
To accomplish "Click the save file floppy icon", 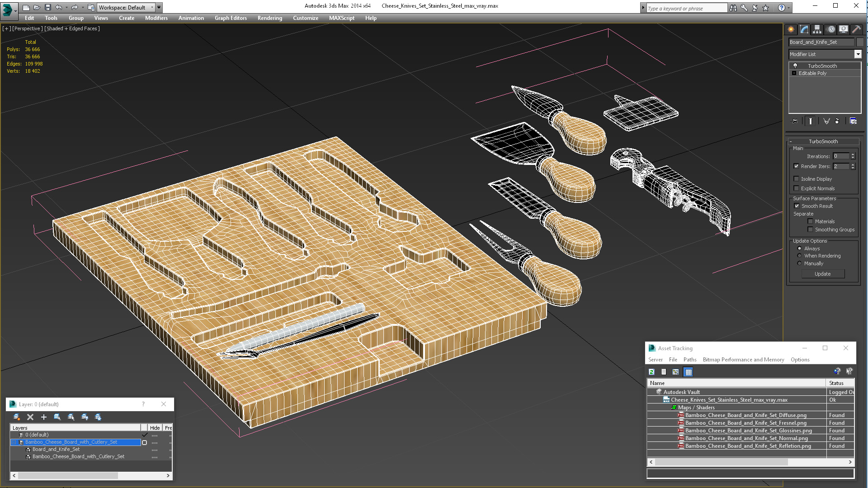I will pyautogui.click(x=48, y=7).
